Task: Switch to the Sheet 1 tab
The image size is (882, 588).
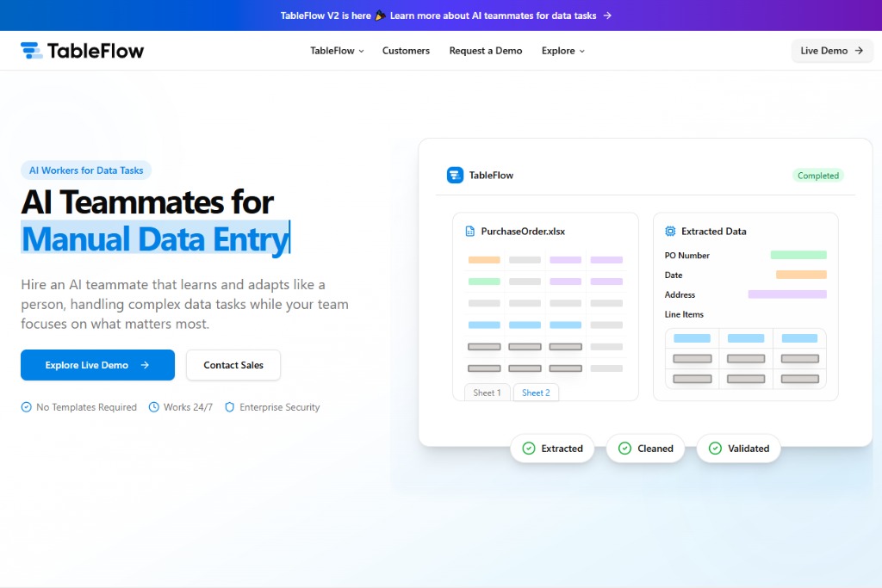Action: (487, 393)
